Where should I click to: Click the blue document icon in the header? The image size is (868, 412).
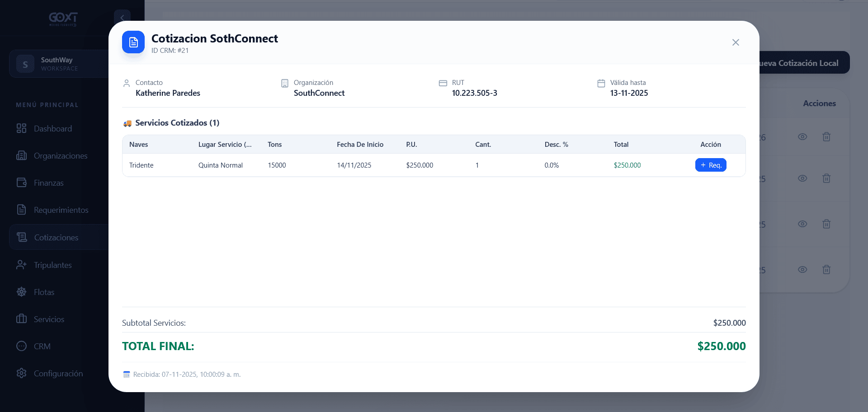pos(133,42)
